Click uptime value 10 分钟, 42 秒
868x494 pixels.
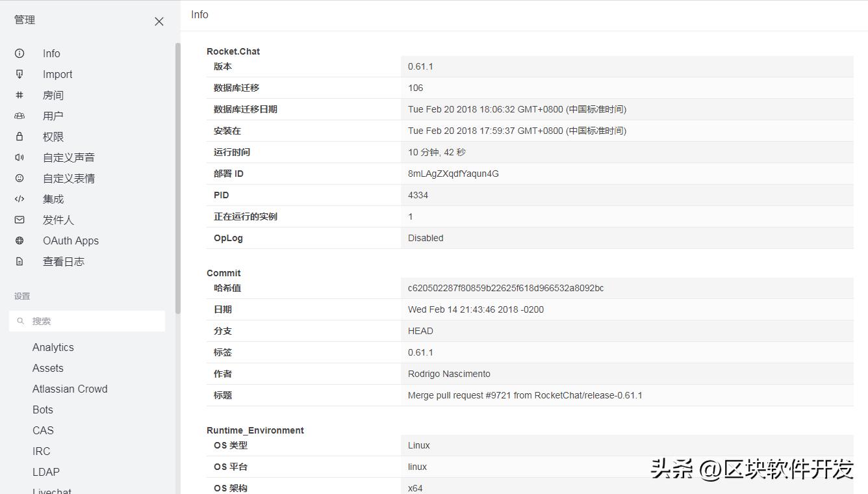click(x=437, y=152)
